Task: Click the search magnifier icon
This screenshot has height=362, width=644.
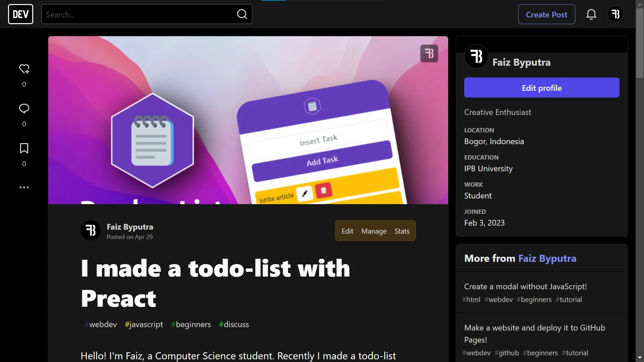Action: (242, 14)
